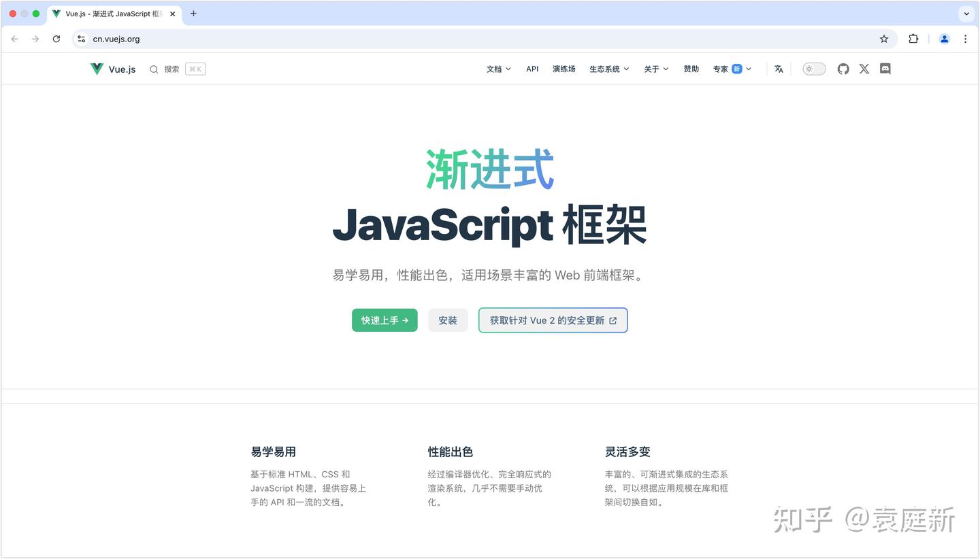Open the 生态系统 dropdown

click(608, 69)
